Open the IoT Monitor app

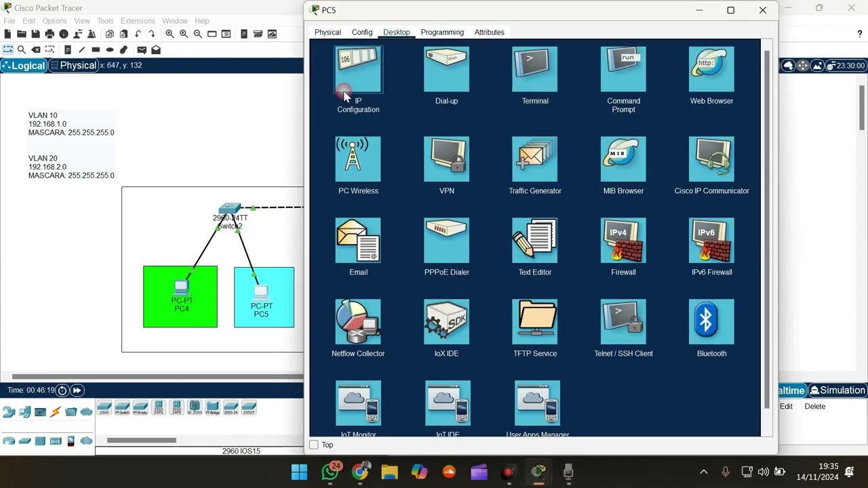coord(358,403)
